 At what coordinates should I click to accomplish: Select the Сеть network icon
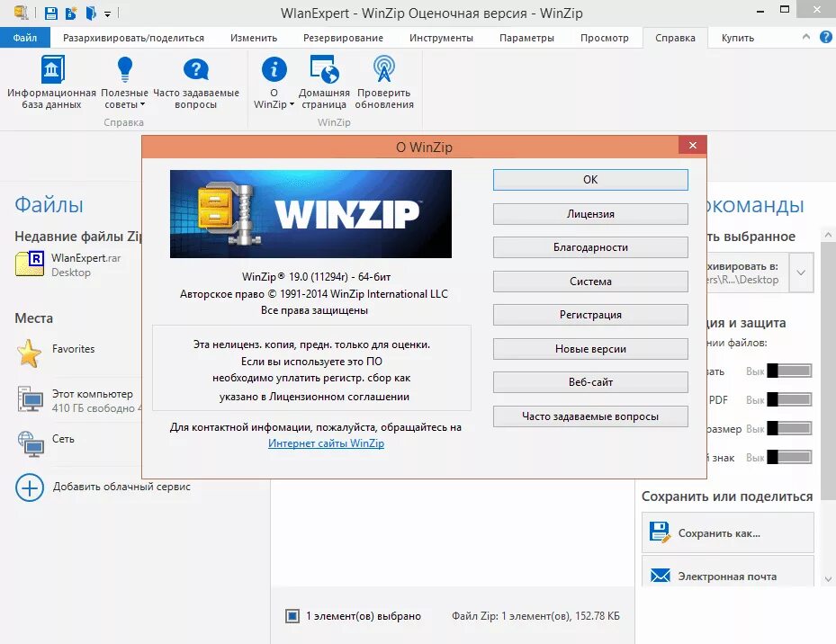click(x=31, y=444)
